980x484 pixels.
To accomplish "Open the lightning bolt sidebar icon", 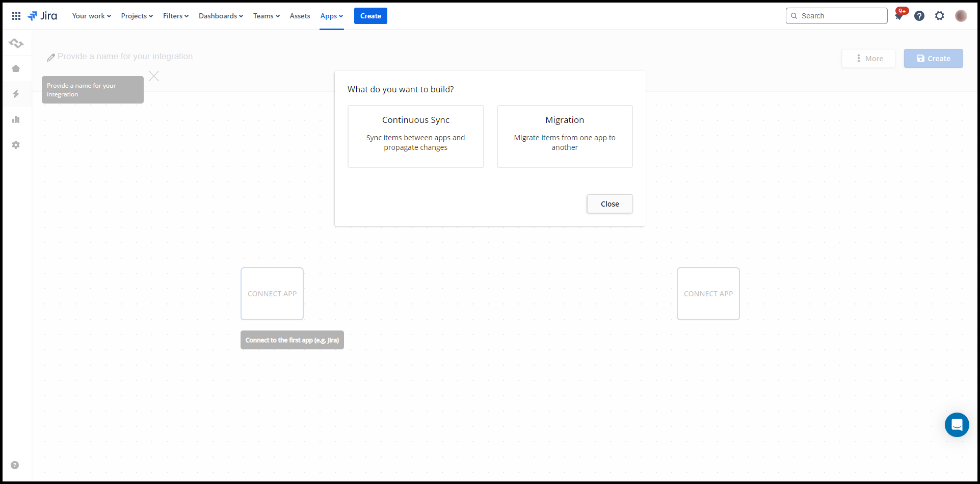I will 16,94.
